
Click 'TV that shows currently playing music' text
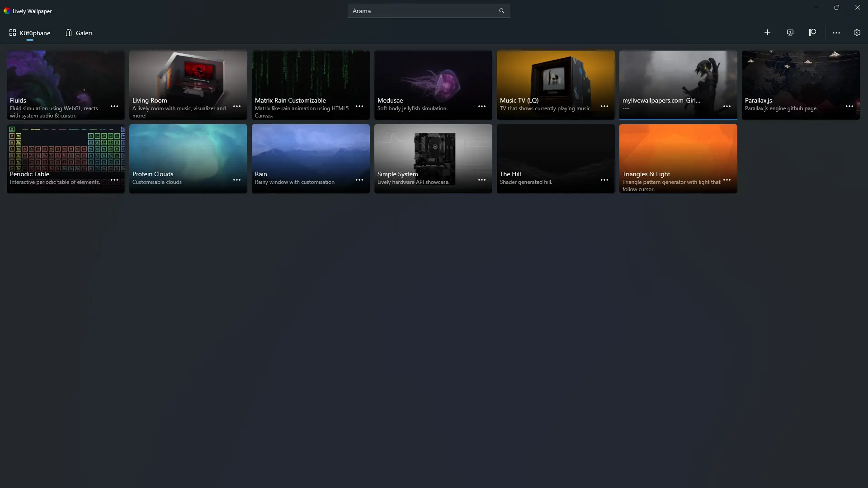[x=545, y=108]
